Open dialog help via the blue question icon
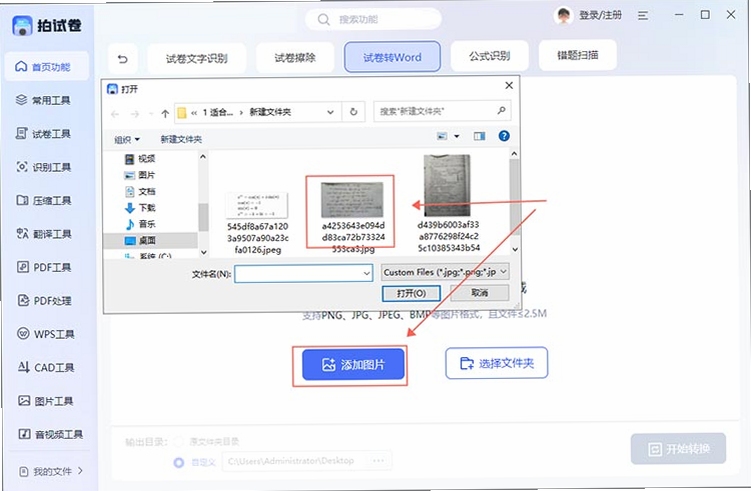The image size is (751, 491). pyautogui.click(x=504, y=136)
